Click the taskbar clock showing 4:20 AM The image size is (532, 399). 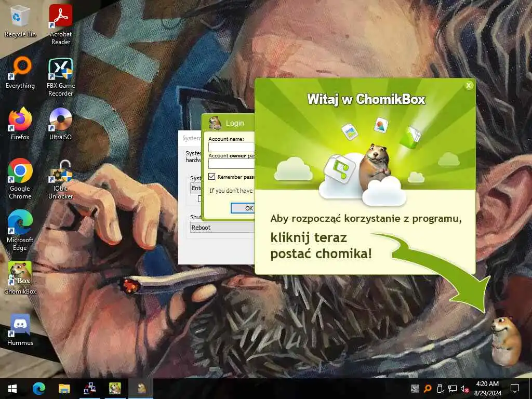487,389
